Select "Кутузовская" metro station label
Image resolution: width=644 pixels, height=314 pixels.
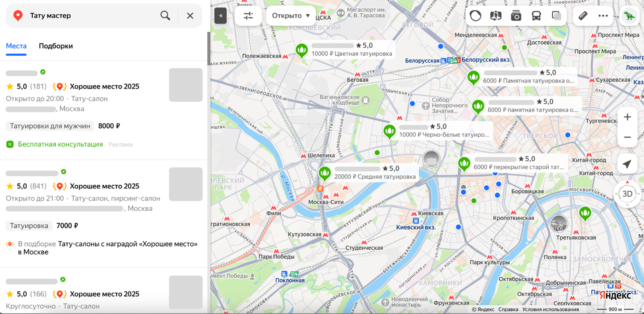[x=304, y=234]
